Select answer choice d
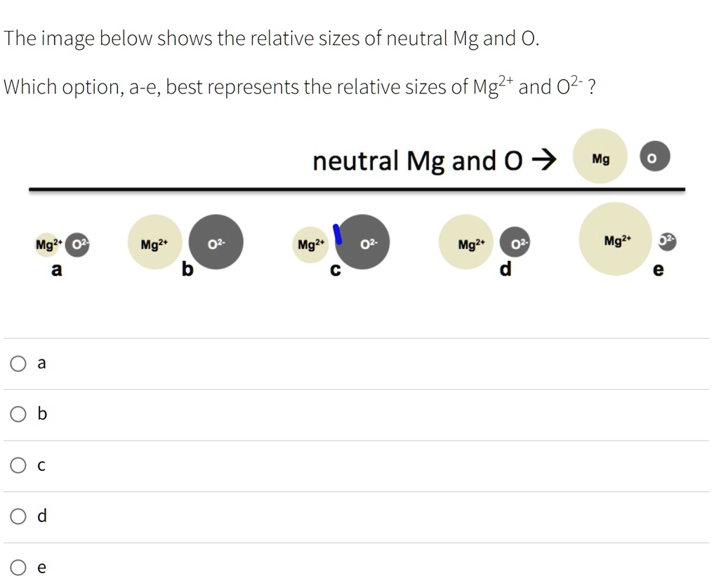This screenshot has height=588, width=719. coord(18,516)
